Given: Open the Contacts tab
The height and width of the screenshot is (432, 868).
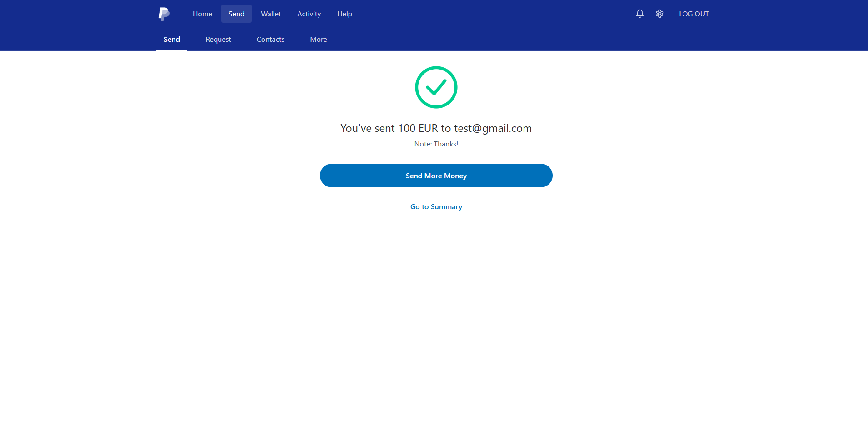Looking at the screenshot, I should (x=270, y=40).
